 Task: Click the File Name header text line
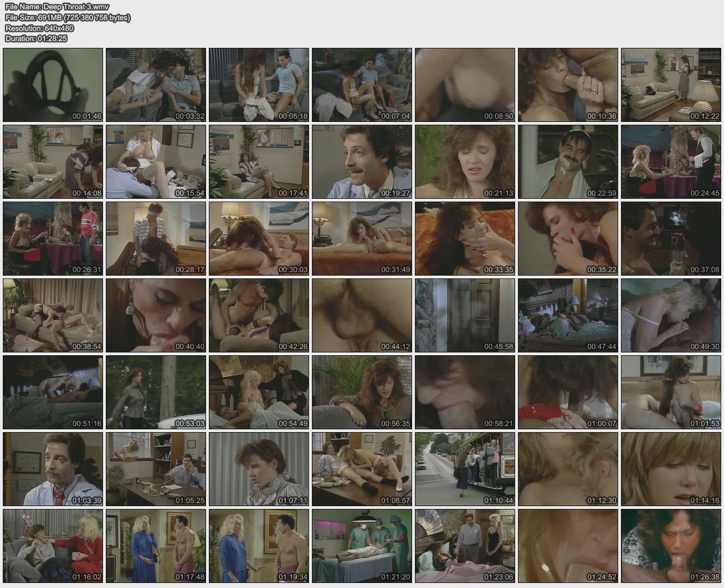tap(57, 7)
